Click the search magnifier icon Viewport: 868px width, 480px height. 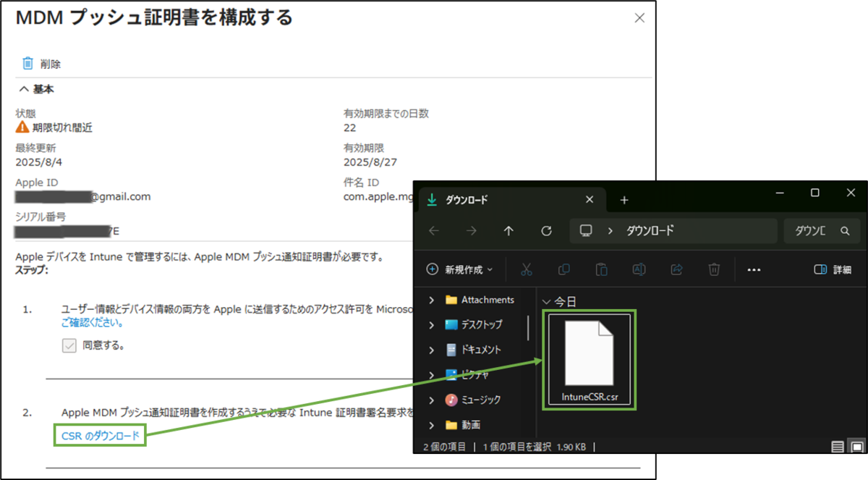[x=844, y=231]
